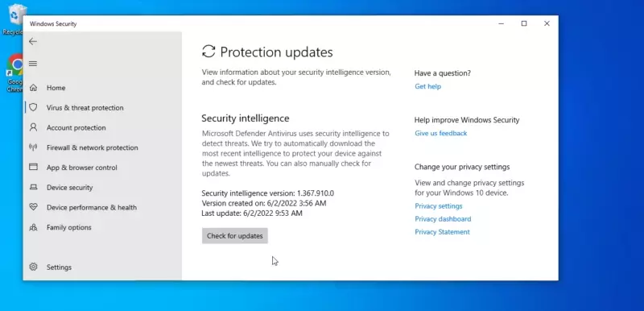644x311 pixels.
Task: Open the Family options people icon
Action: (33, 227)
